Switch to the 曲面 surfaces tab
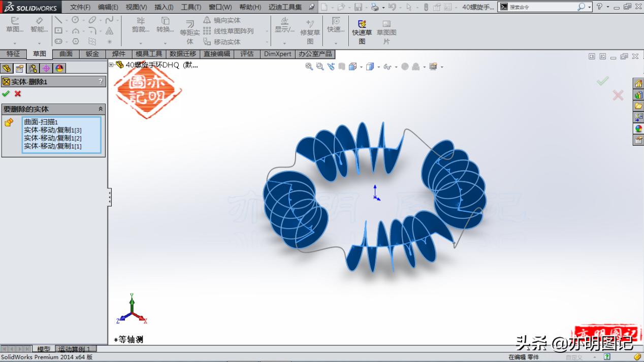Screen dimensions: 644x362 66,53
